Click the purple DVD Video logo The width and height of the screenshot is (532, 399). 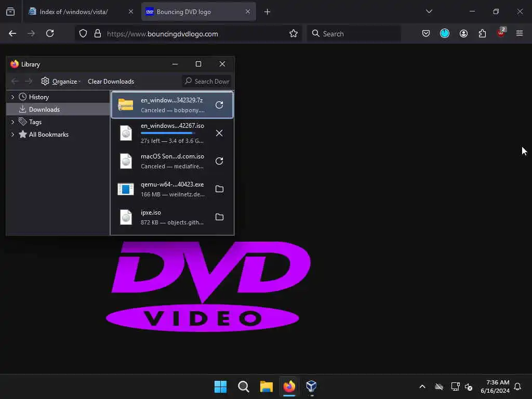(208, 286)
